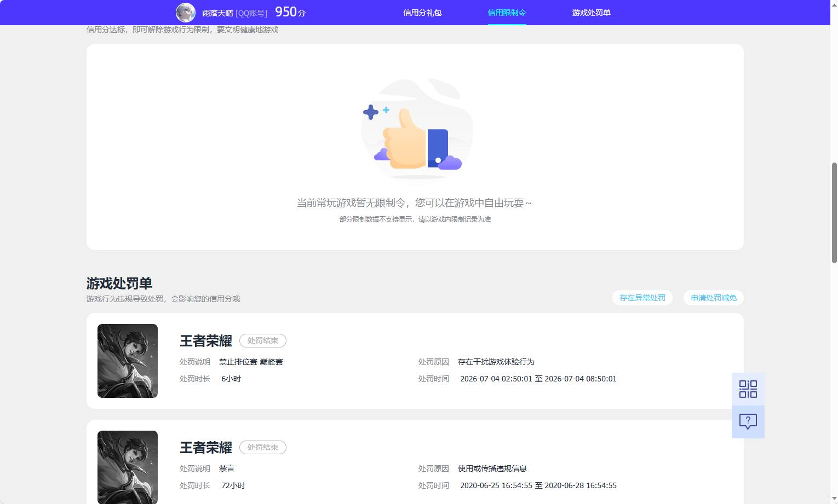Click the 禁止排位赛 巅峰赛 description text
838x504 pixels.
click(x=251, y=362)
